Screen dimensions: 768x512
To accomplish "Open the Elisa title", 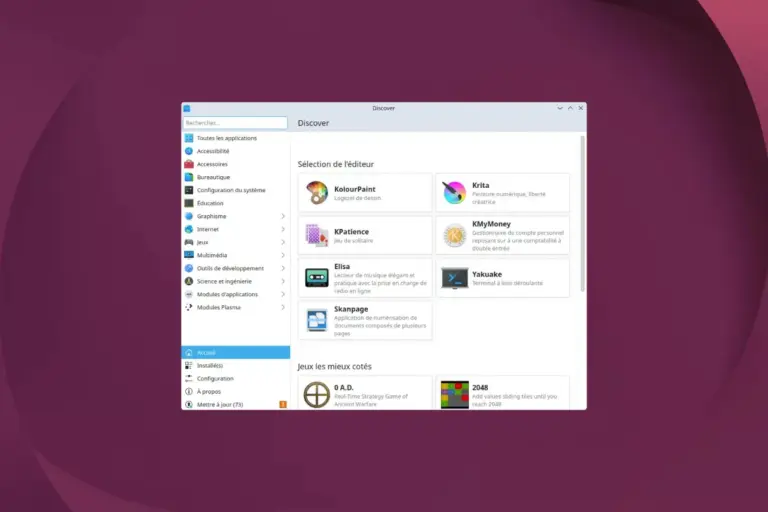I will pos(342,267).
